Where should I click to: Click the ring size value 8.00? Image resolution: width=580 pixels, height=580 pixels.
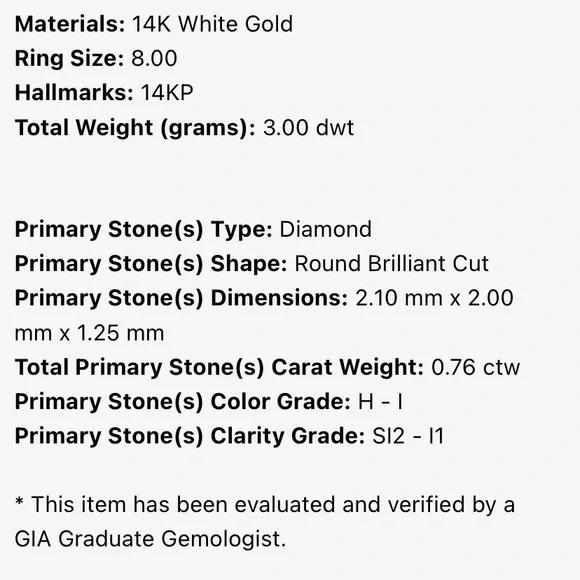click(154, 58)
